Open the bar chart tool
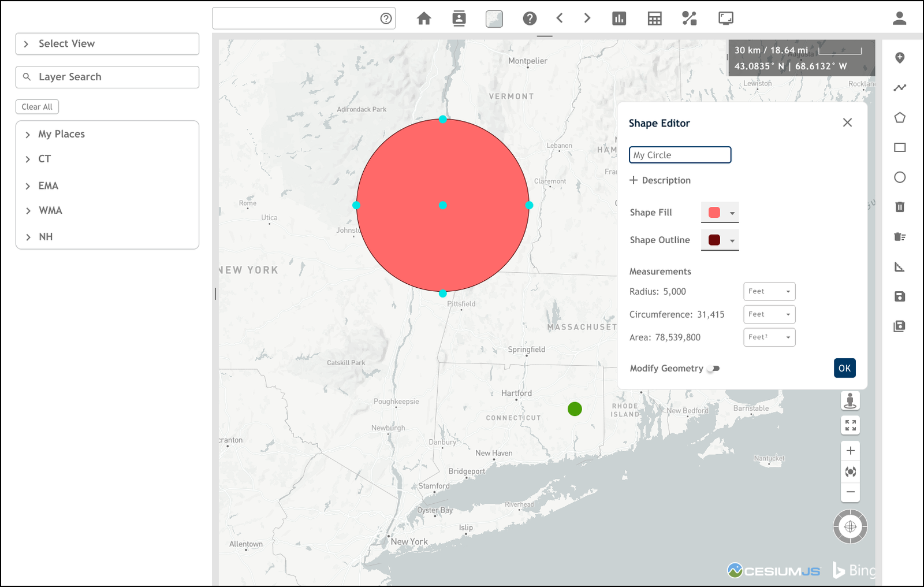This screenshot has height=587, width=924. tap(619, 18)
